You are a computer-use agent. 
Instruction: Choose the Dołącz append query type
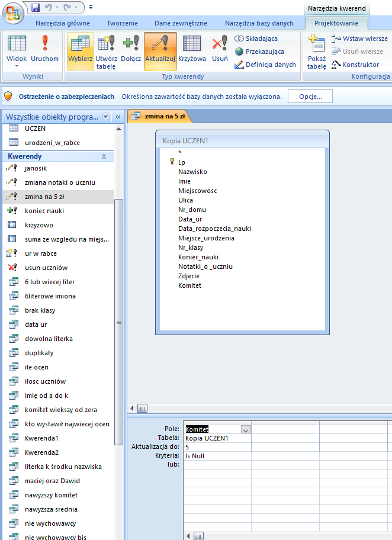[130, 51]
